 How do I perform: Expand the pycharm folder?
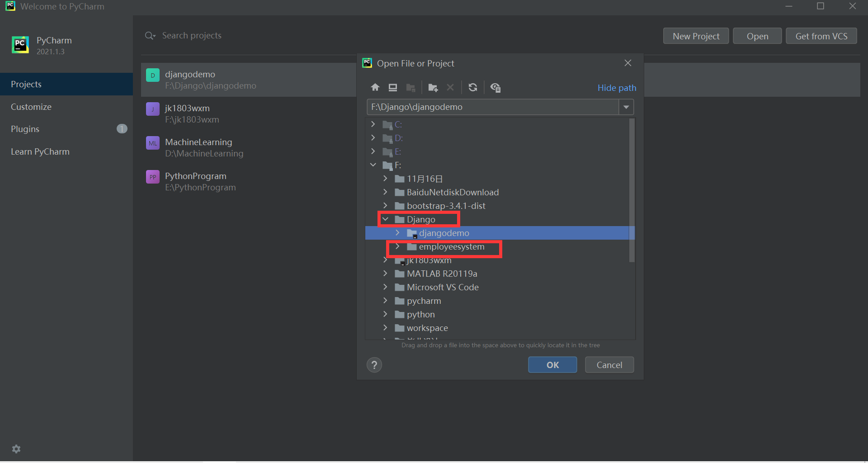(x=385, y=300)
